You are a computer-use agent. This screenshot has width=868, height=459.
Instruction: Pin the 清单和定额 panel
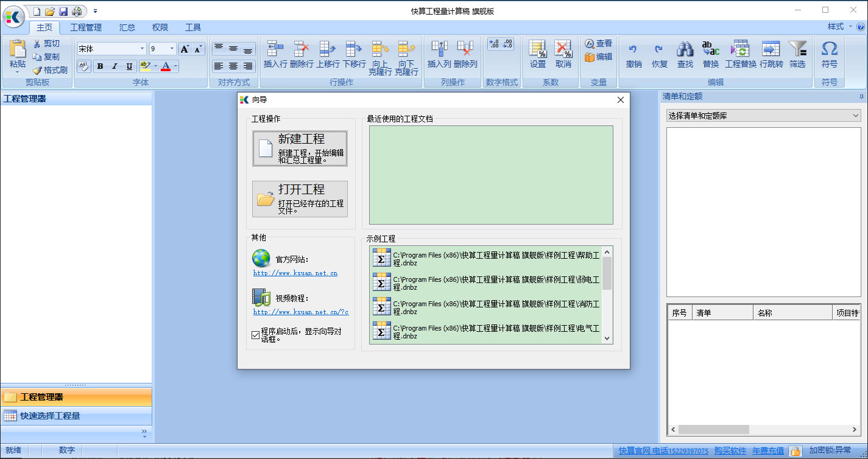click(x=861, y=97)
